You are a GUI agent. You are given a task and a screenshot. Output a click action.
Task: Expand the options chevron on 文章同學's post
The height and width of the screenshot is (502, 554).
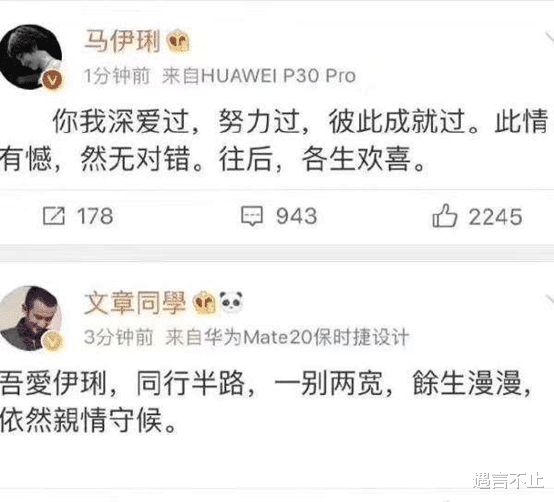[x=549, y=300]
